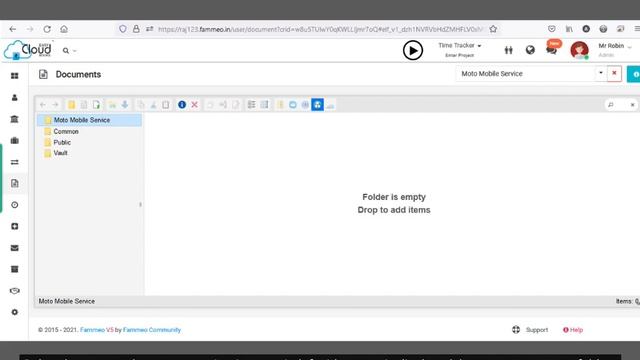Open the plus-square sidebar icon
640x360 pixels.
coord(15,226)
